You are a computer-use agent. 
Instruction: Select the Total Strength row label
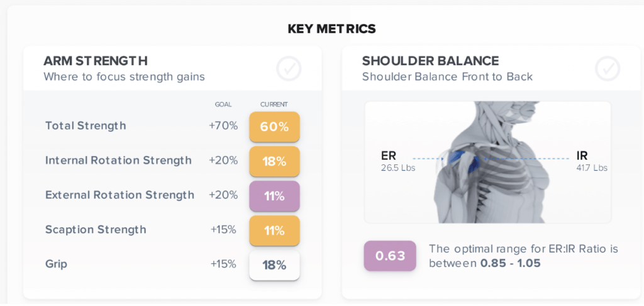click(x=86, y=126)
